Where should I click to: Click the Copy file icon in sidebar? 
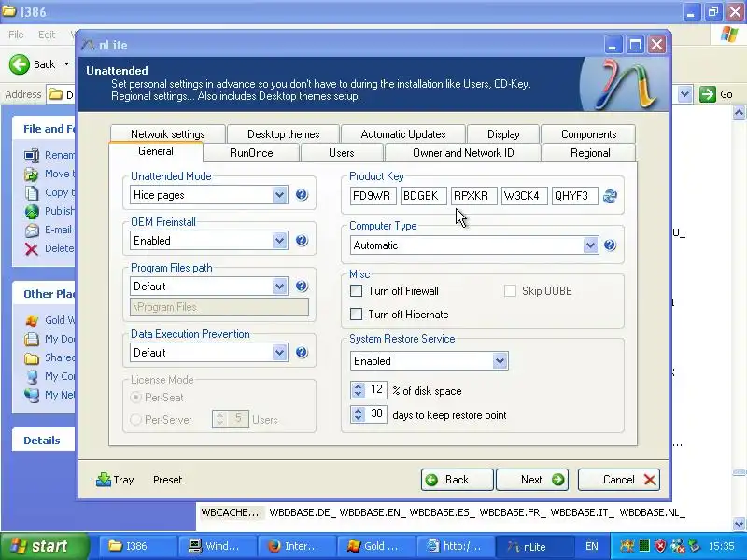click(x=32, y=193)
